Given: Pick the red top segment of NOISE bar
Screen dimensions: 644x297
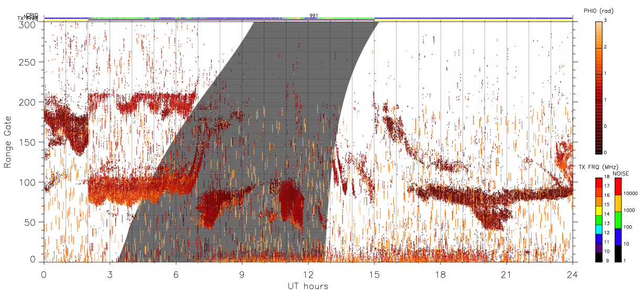Looking at the screenshot, I should pyautogui.click(x=617, y=186).
